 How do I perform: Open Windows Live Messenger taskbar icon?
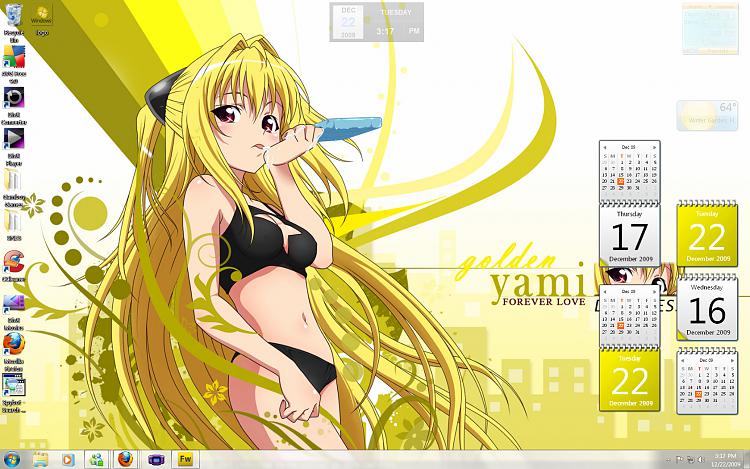97,460
